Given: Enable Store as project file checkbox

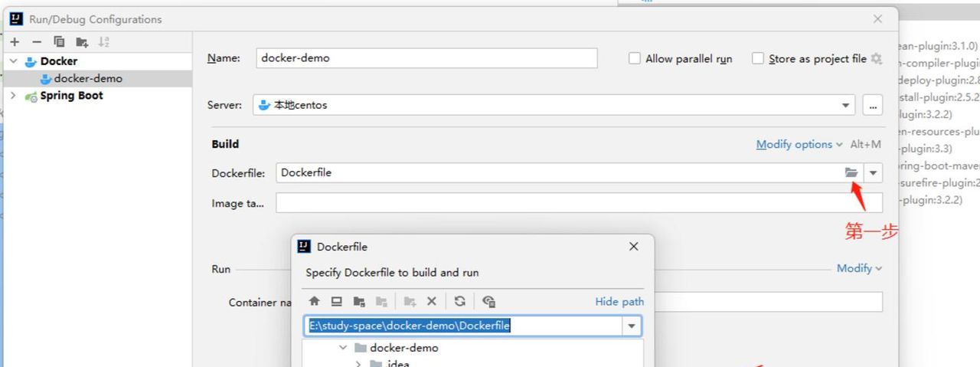Looking at the screenshot, I should pyautogui.click(x=758, y=58).
